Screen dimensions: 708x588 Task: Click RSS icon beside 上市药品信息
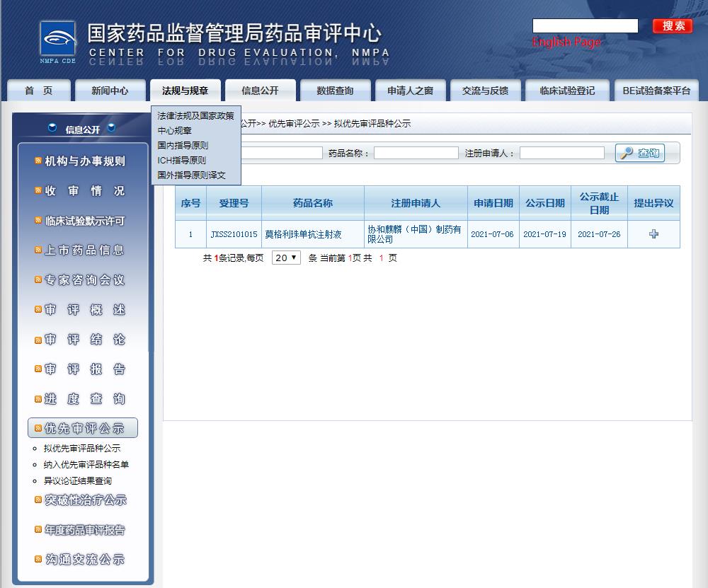pos(38,250)
